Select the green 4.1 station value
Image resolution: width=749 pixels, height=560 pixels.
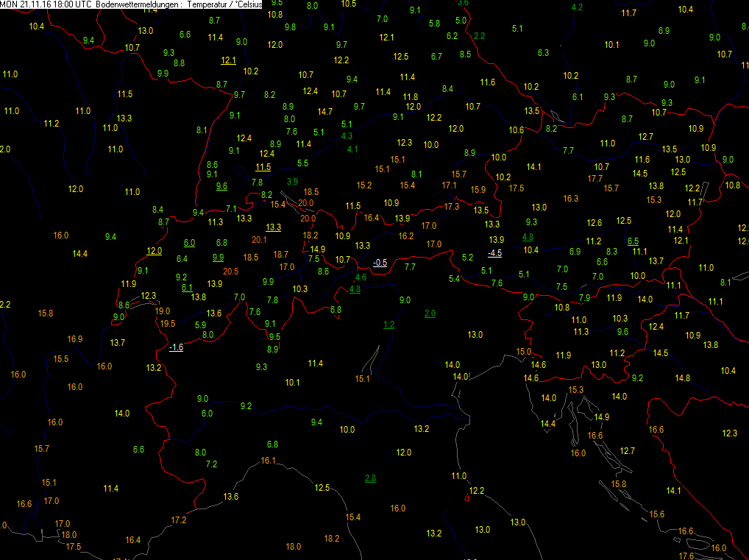click(x=352, y=149)
